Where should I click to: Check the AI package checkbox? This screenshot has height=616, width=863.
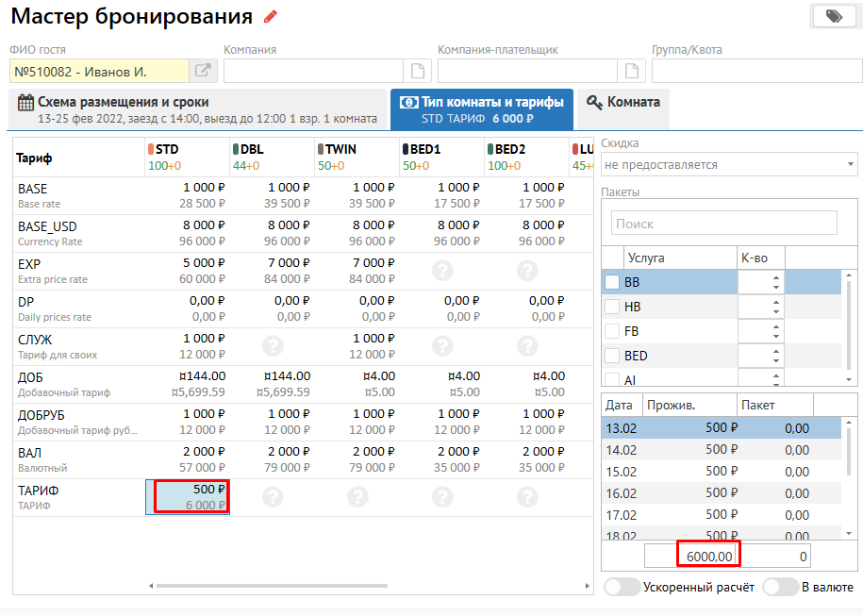(612, 378)
